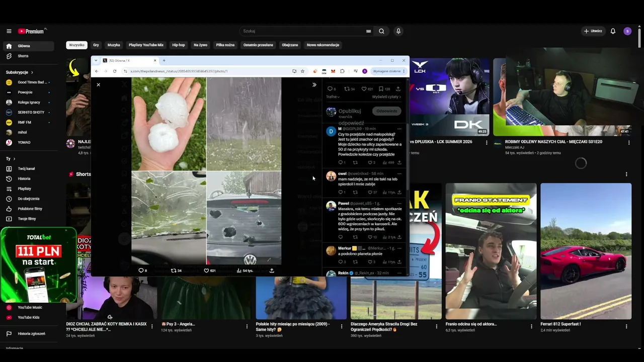Open Playlisty in the YouTube sidebar
Viewport: 644px width, 362px height.
coord(28,189)
